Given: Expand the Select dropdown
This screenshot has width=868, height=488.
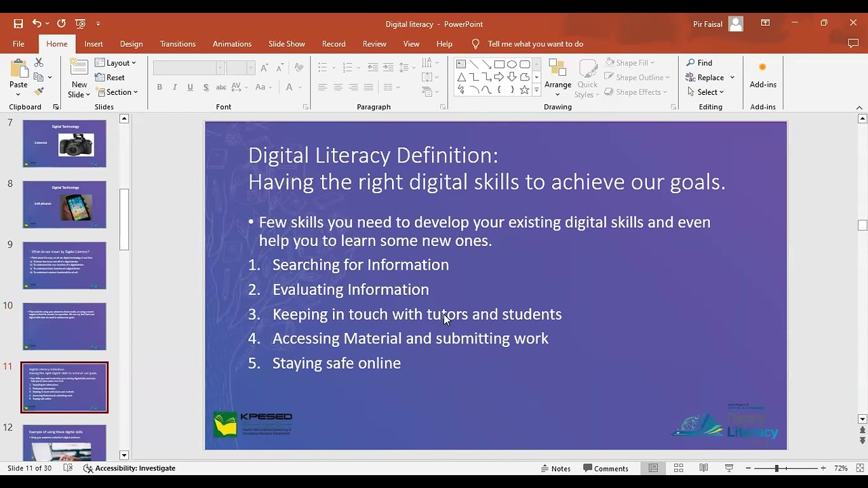Looking at the screenshot, I should [705, 92].
